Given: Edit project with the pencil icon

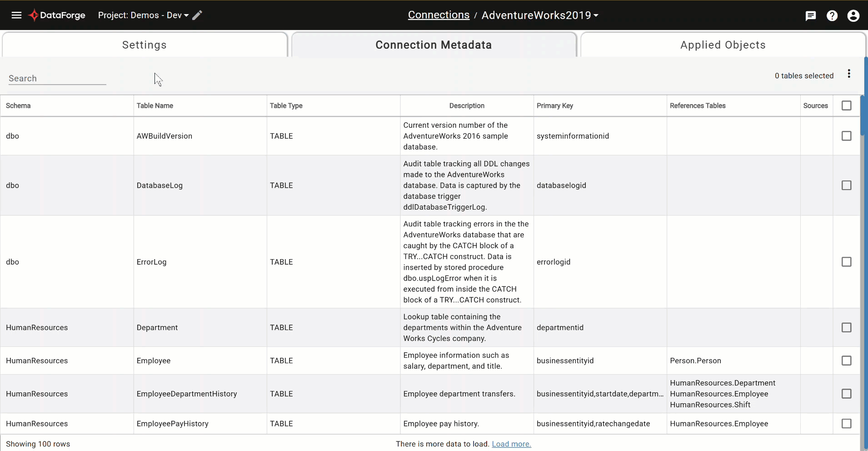Looking at the screenshot, I should tap(197, 15).
